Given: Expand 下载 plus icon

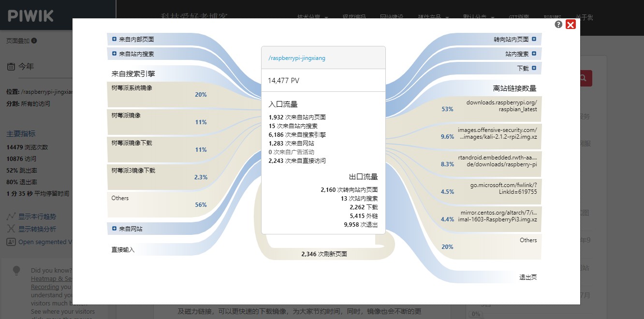Looking at the screenshot, I should pyautogui.click(x=534, y=68).
